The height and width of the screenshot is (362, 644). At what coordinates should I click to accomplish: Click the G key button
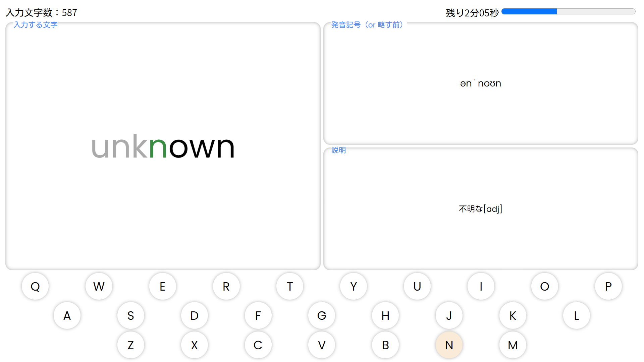(322, 315)
